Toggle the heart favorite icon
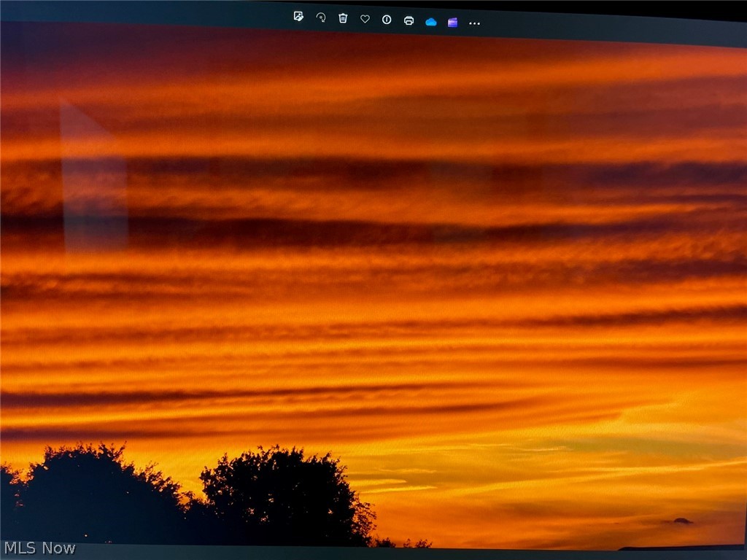Image resolution: width=747 pixels, height=560 pixels. point(365,19)
